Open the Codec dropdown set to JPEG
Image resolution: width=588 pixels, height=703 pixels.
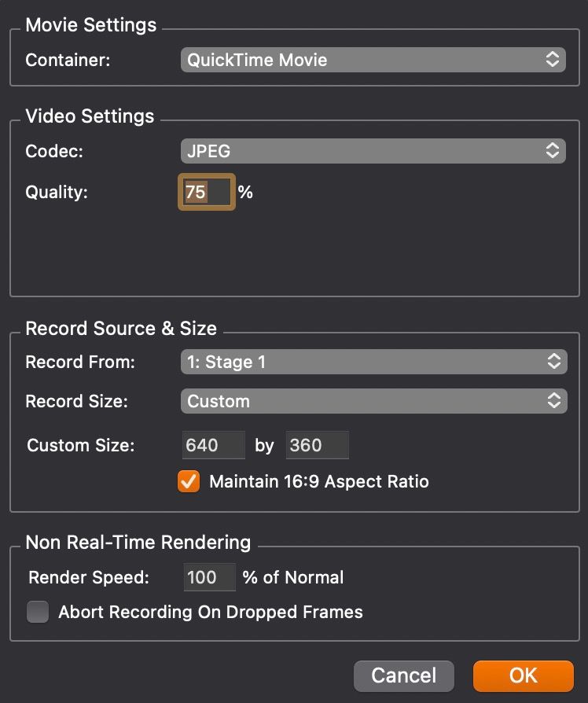373,151
